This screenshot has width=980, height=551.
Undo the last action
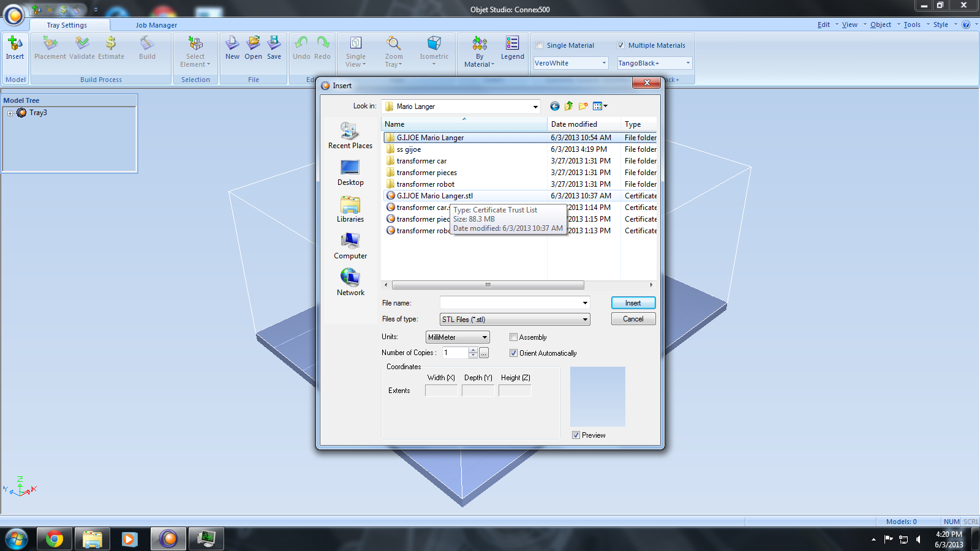(301, 48)
